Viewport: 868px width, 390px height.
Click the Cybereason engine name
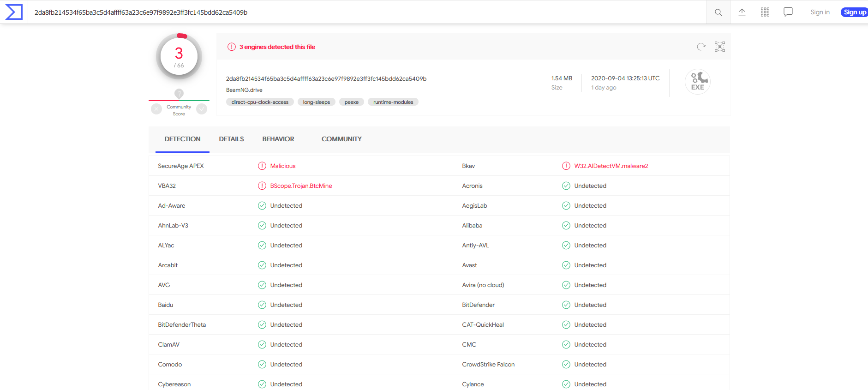[x=174, y=384]
